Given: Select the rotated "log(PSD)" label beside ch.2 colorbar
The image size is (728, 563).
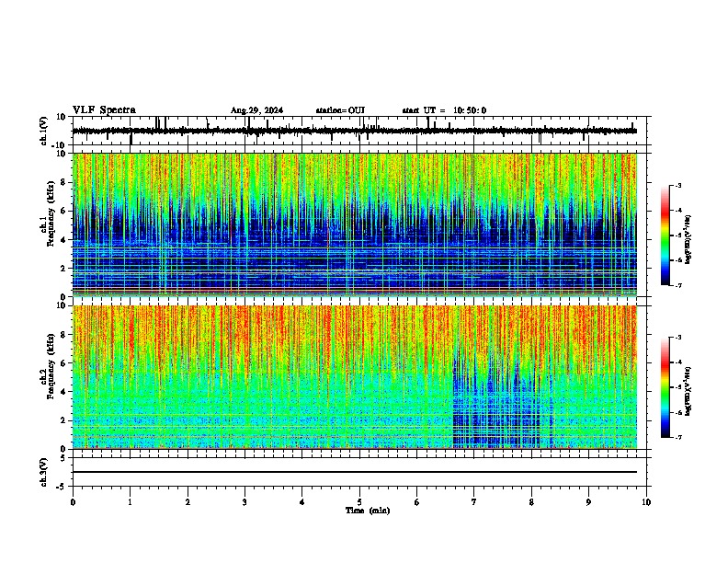Looking at the screenshot, I should pos(688,391).
